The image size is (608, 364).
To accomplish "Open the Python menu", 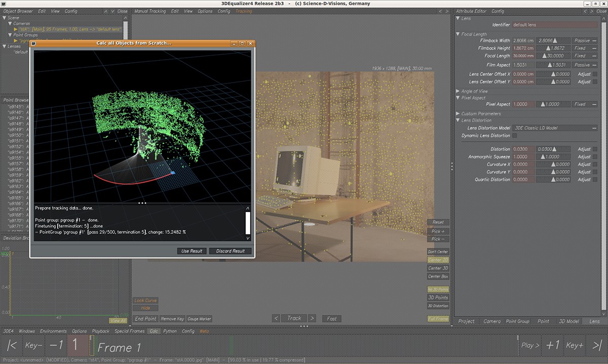I will click(170, 331).
